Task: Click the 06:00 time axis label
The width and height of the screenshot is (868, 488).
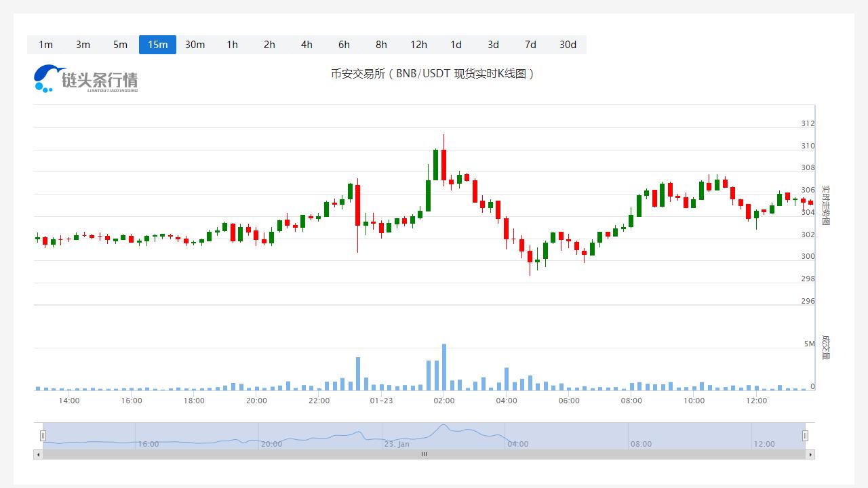Action: tap(569, 401)
